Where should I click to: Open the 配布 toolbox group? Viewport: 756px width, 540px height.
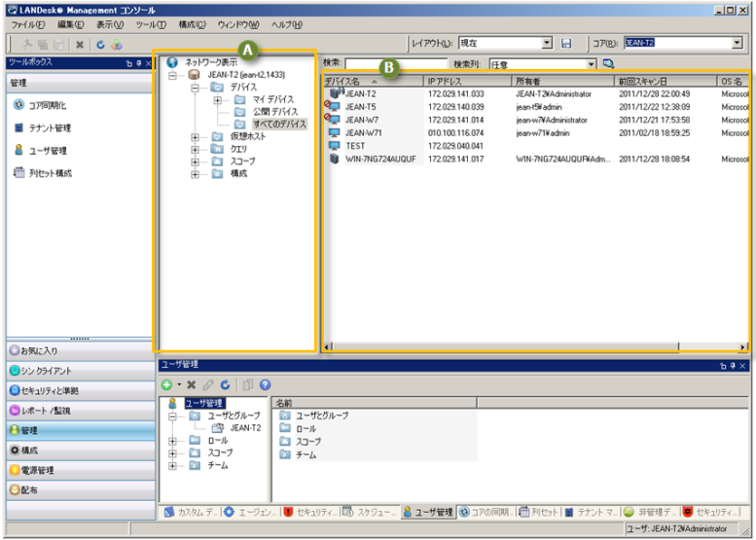coord(80,489)
